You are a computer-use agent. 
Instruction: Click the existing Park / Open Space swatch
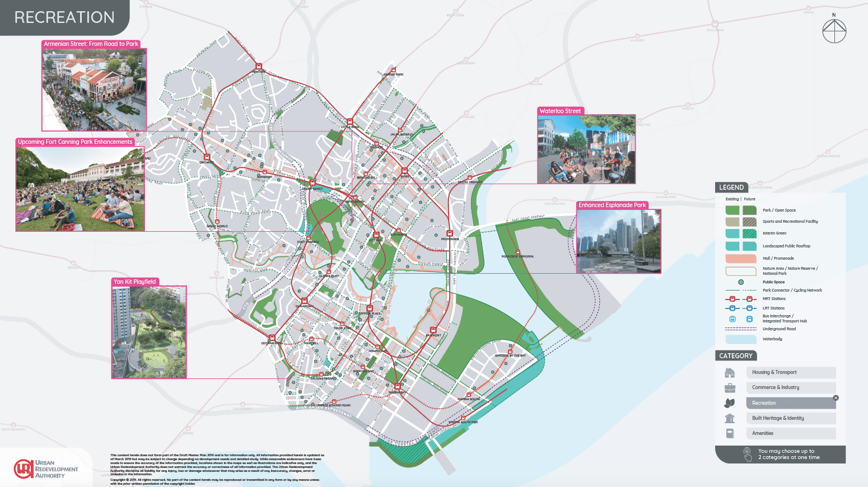point(732,210)
